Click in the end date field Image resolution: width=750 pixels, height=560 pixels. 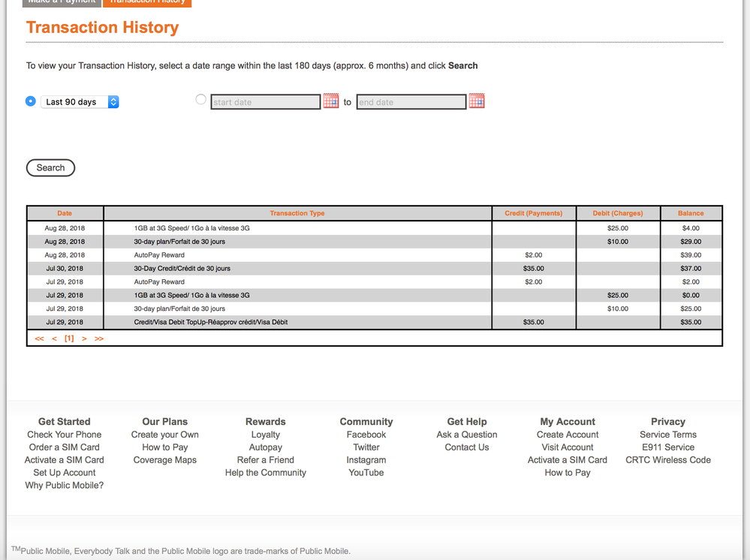point(411,102)
